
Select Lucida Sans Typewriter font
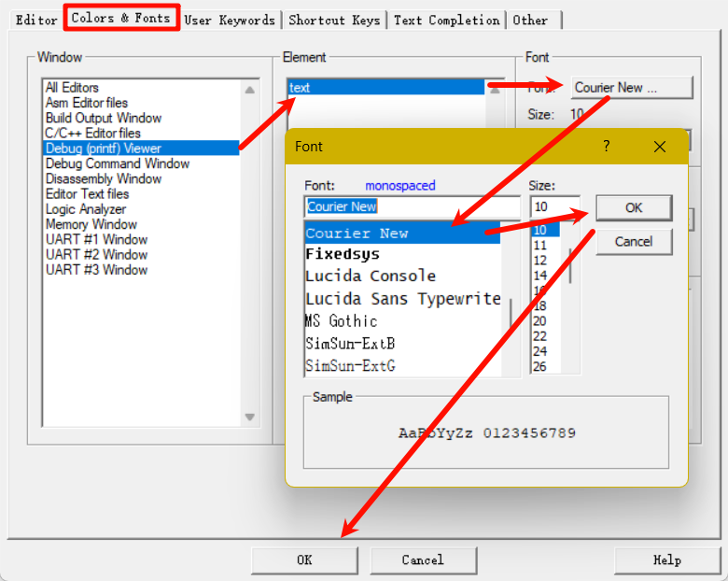pyautogui.click(x=402, y=298)
